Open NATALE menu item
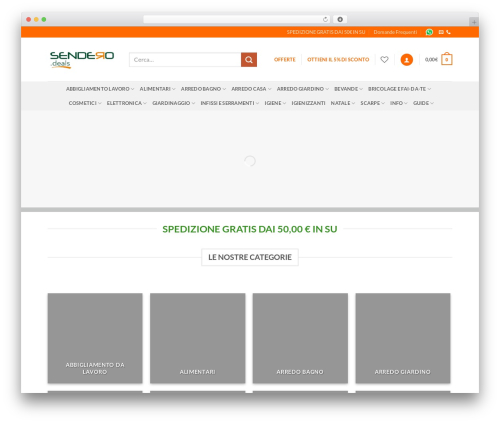 point(343,103)
